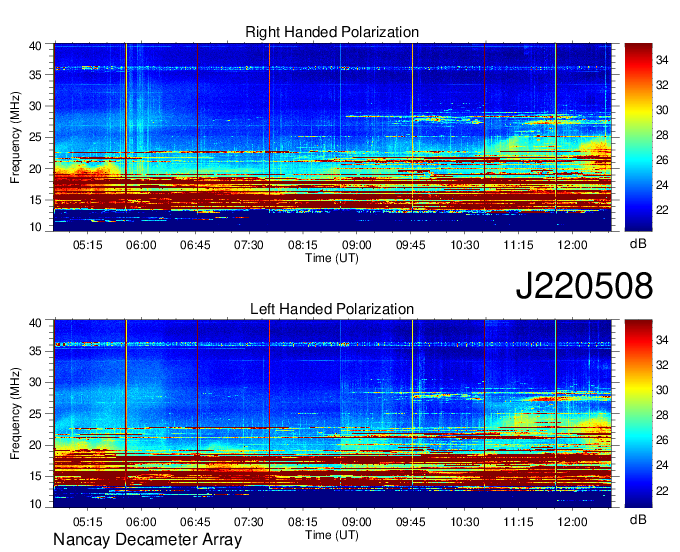The height and width of the screenshot is (552, 680).
Task: Click 25 frequency tick on Right Handed plot
Action: point(35,137)
